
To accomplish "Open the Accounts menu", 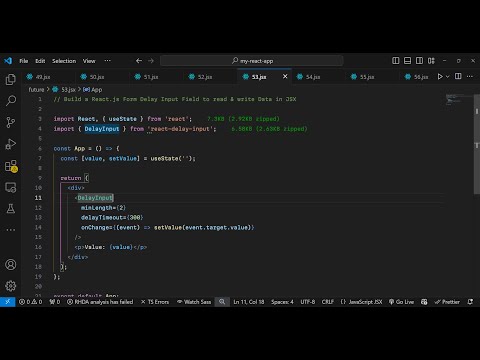I will [11, 265].
